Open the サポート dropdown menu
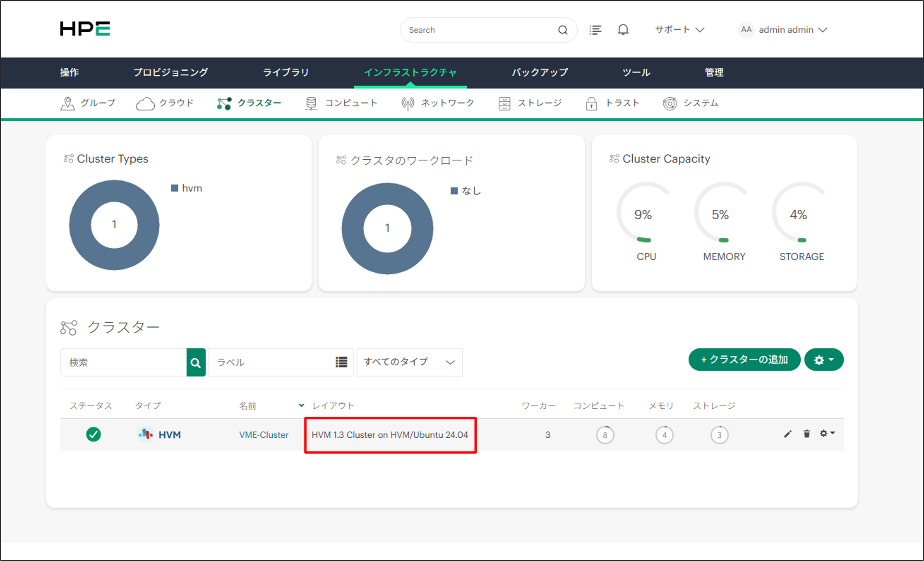 [679, 30]
